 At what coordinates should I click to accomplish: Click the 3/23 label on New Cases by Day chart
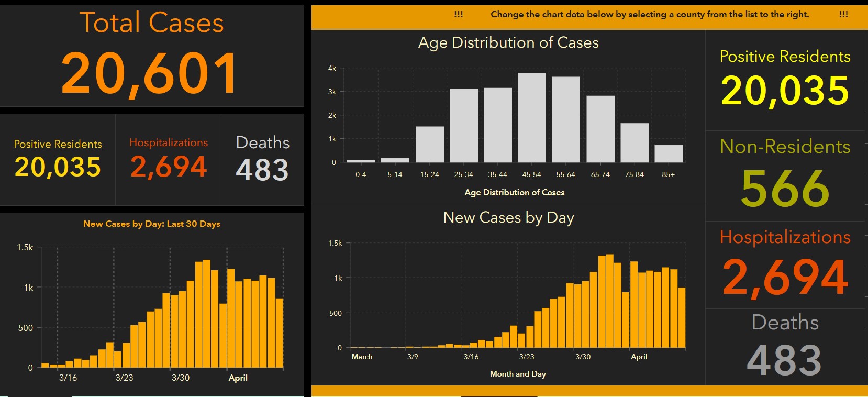click(x=527, y=357)
